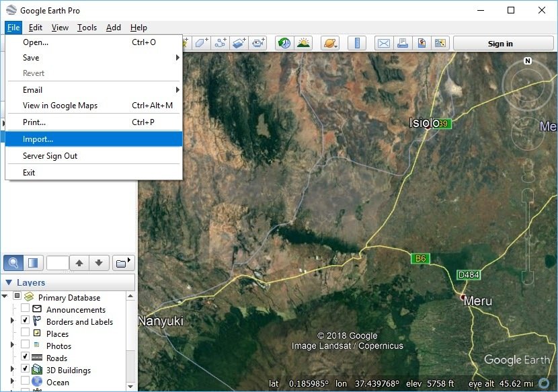This screenshot has height=392, width=558.
Task: Click the Add Path toolbar icon
Action: click(x=221, y=43)
